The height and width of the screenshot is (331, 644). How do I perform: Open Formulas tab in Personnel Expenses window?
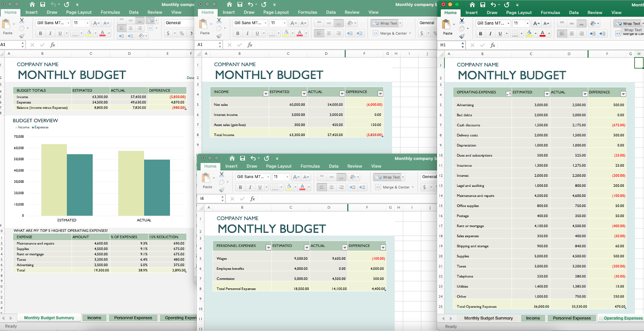(310, 166)
